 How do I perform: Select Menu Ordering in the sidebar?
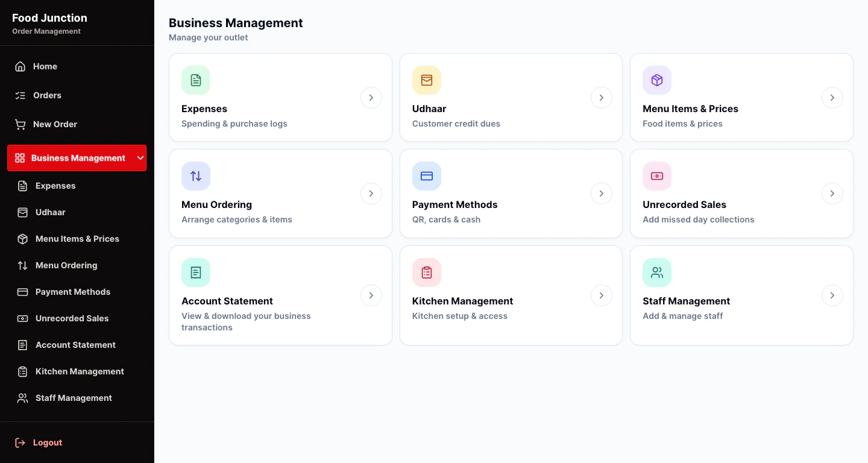pos(77,265)
